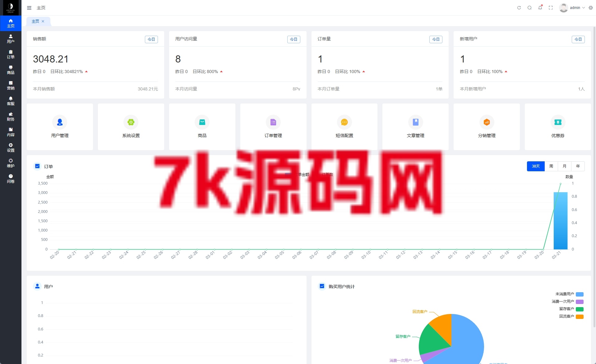Click 本月新增用户 label
596x364 pixels.
(473, 89)
